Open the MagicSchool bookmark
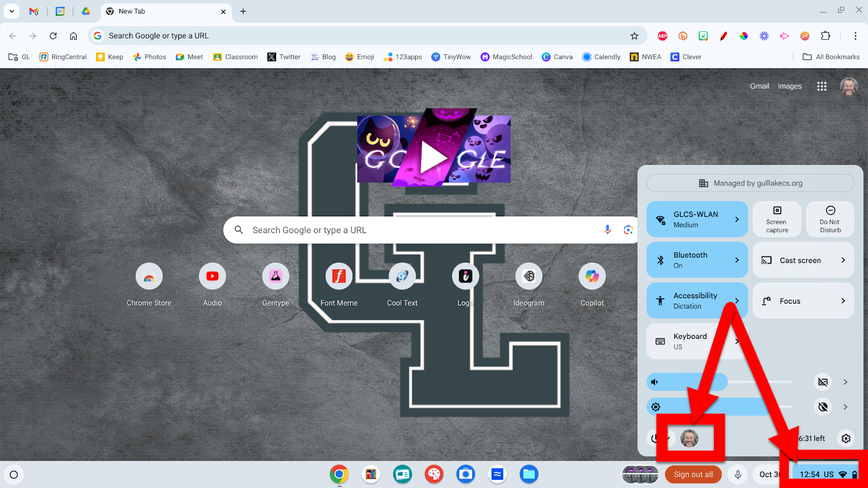 pyautogui.click(x=506, y=57)
